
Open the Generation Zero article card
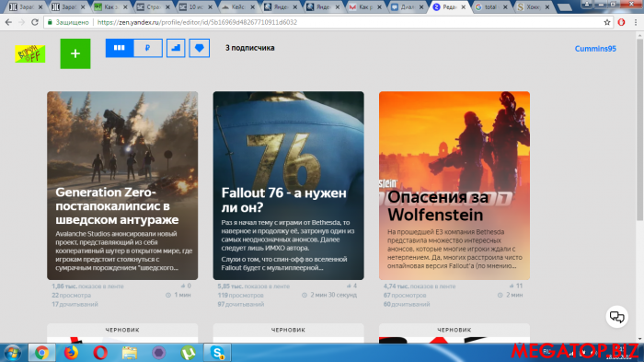point(122,185)
